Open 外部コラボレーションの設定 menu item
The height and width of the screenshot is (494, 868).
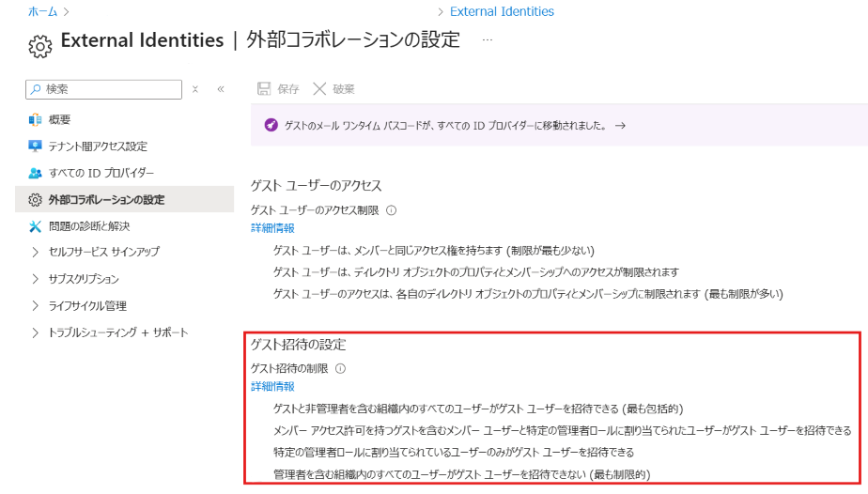(x=106, y=200)
